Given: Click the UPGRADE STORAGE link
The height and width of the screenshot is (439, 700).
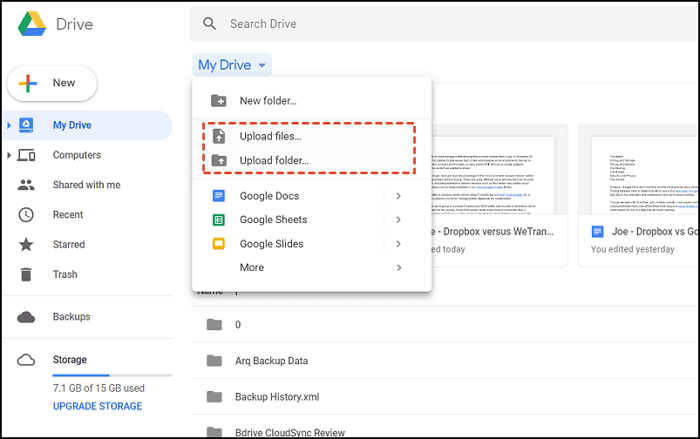Looking at the screenshot, I should (x=97, y=406).
